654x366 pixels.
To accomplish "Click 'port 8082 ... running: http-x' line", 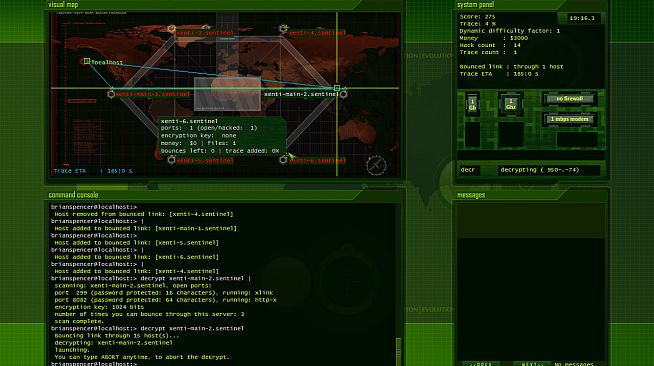I will click(x=165, y=300).
